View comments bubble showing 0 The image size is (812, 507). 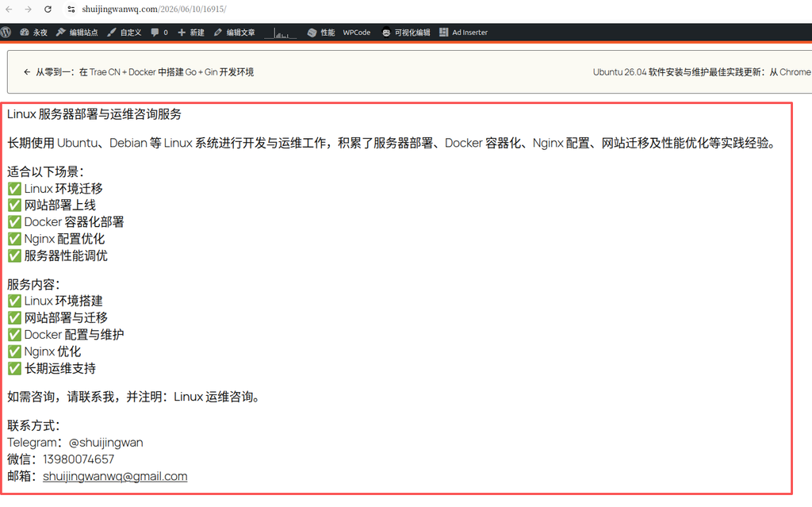tap(159, 33)
